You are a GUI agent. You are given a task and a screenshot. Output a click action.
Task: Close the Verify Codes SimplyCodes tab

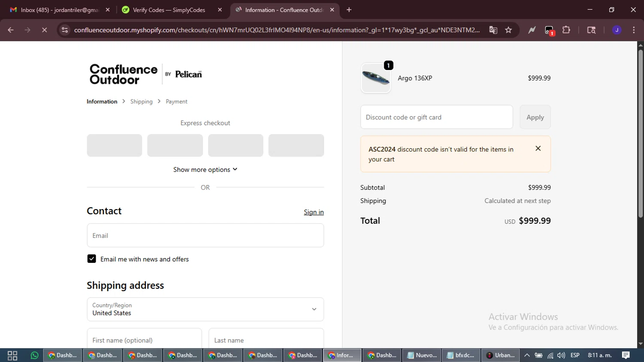point(220,10)
